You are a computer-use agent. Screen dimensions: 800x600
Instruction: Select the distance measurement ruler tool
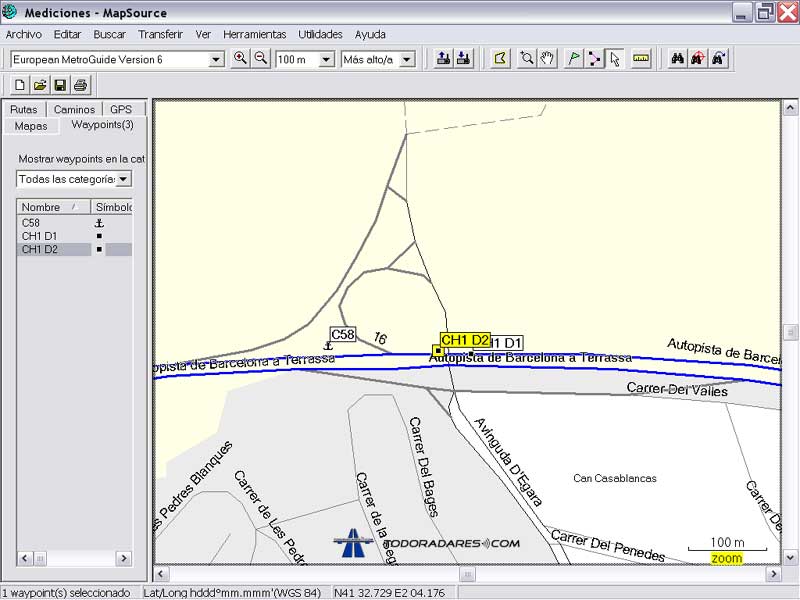click(x=641, y=59)
